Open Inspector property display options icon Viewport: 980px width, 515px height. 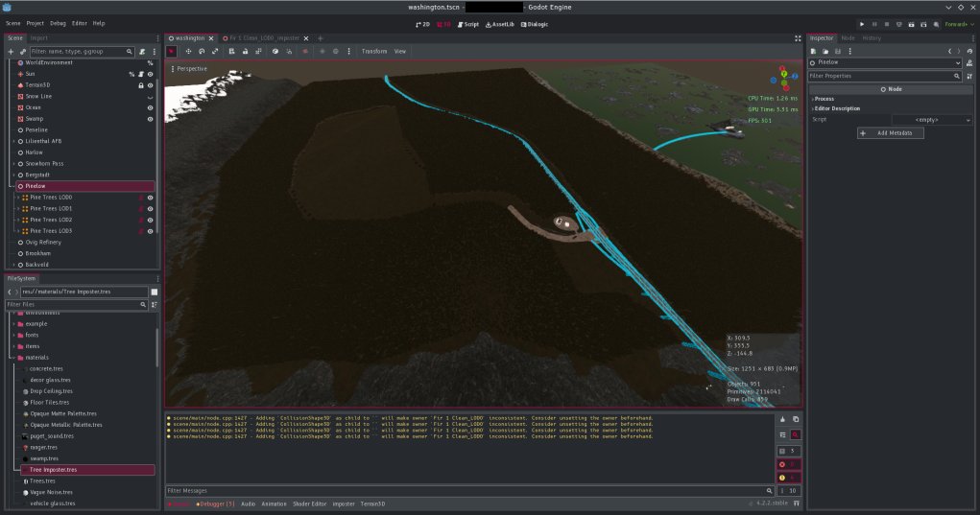[x=969, y=76]
